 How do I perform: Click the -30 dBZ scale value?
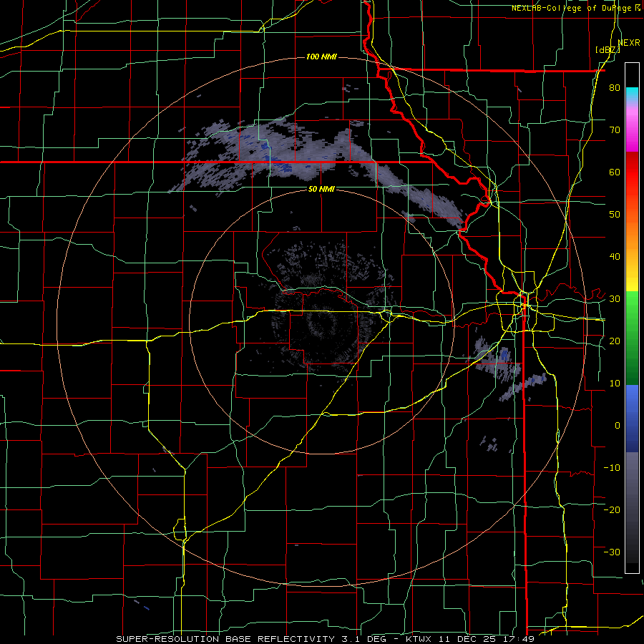(612, 552)
